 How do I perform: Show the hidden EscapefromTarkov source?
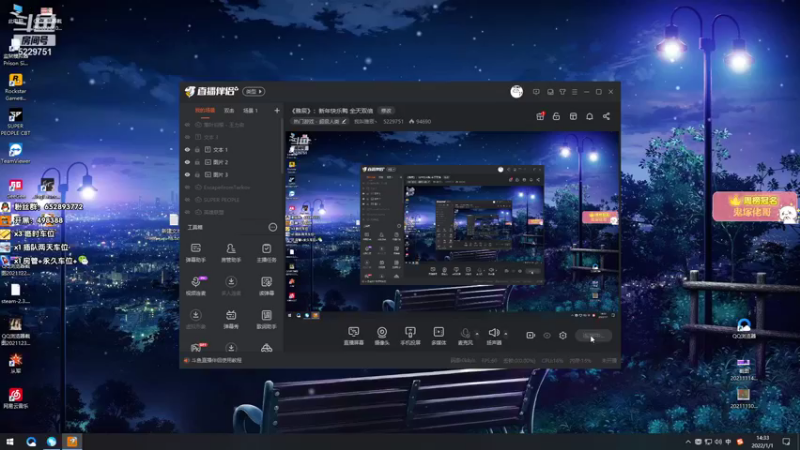187,187
